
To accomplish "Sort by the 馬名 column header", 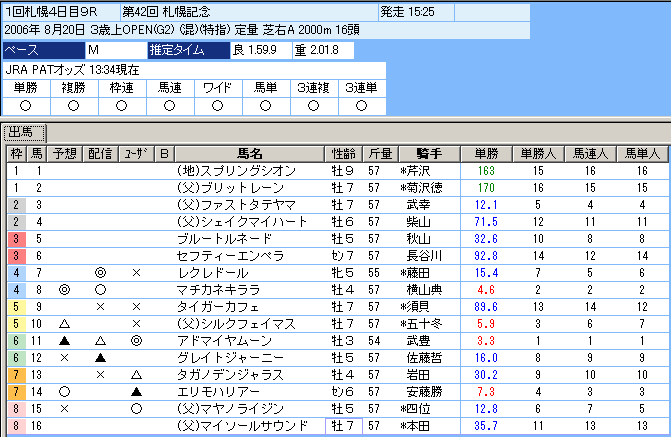I will pyautogui.click(x=250, y=154).
